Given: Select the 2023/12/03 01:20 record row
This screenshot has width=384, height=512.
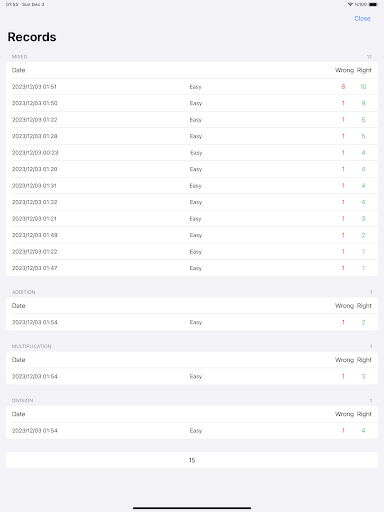Looking at the screenshot, I should pyautogui.click(x=192, y=169).
